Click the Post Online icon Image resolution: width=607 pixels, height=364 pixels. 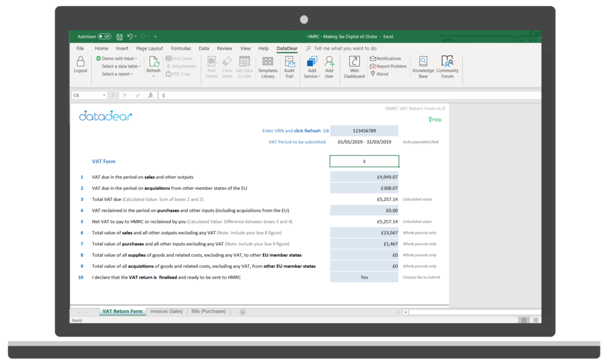[212, 62]
